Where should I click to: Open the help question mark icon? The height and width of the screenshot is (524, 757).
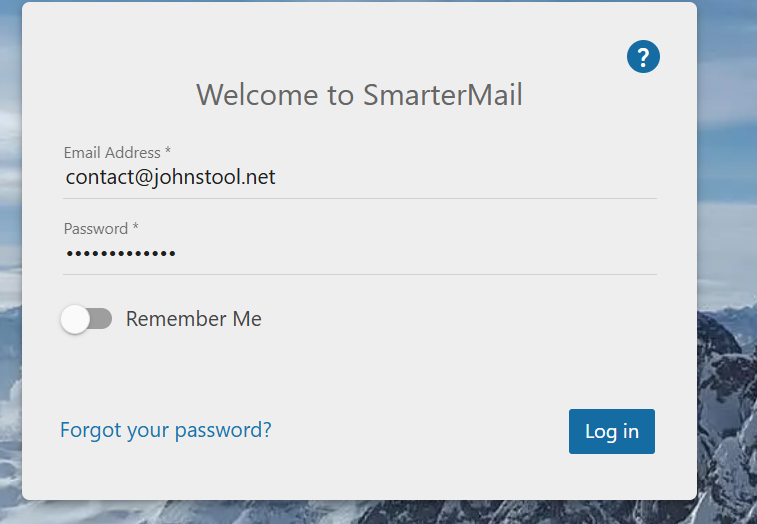coord(643,57)
